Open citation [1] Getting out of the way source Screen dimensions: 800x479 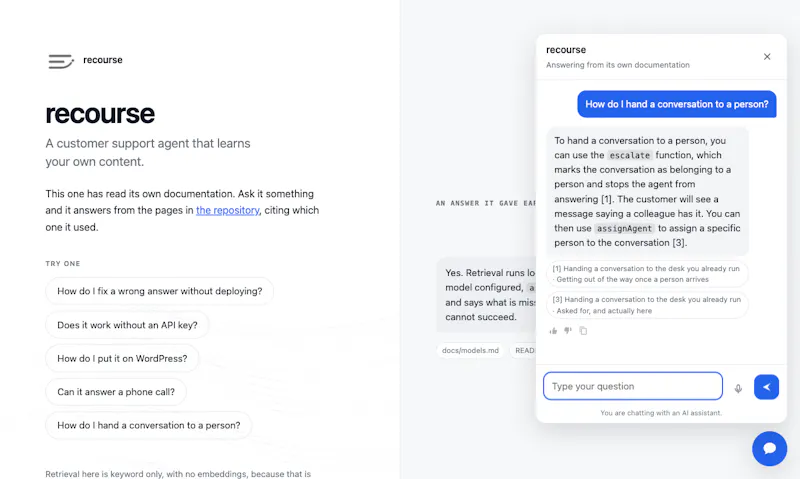pyautogui.click(x=647, y=274)
